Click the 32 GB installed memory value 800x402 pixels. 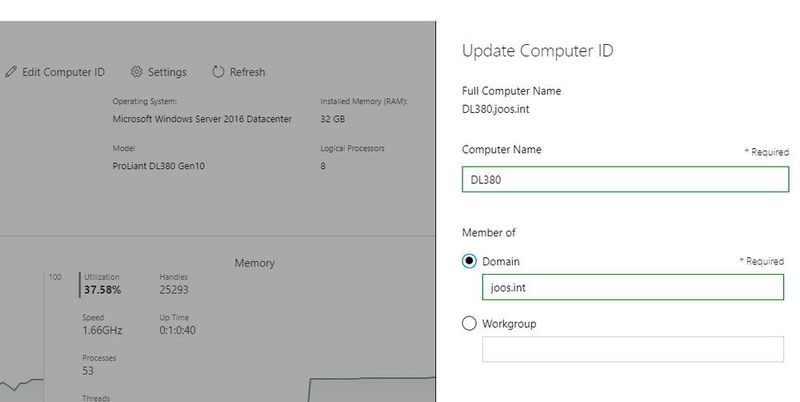click(333, 119)
